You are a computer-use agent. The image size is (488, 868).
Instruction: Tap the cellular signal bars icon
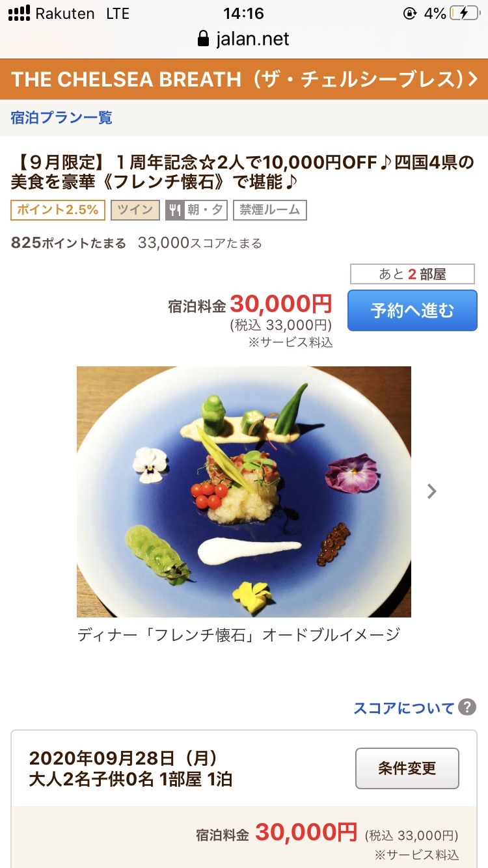pos(19,13)
